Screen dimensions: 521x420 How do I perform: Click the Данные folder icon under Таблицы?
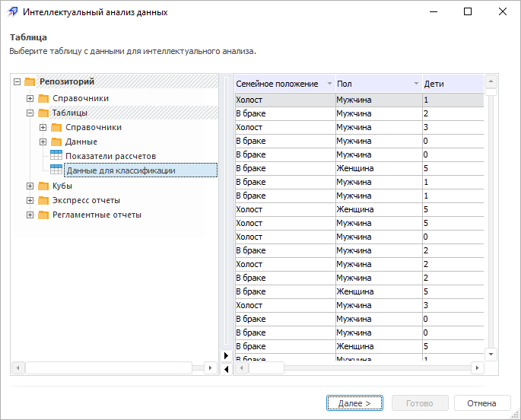(56, 142)
